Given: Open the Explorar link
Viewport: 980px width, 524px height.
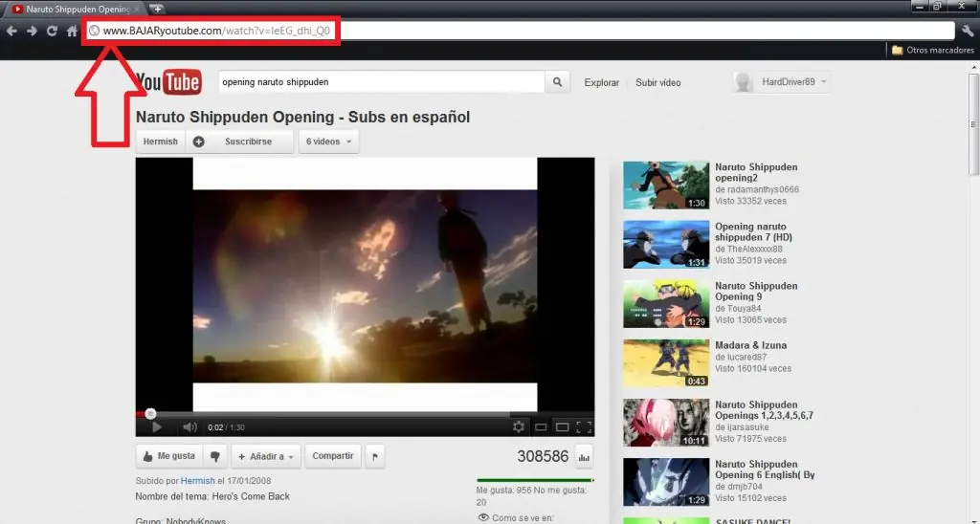Looking at the screenshot, I should [601, 82].
